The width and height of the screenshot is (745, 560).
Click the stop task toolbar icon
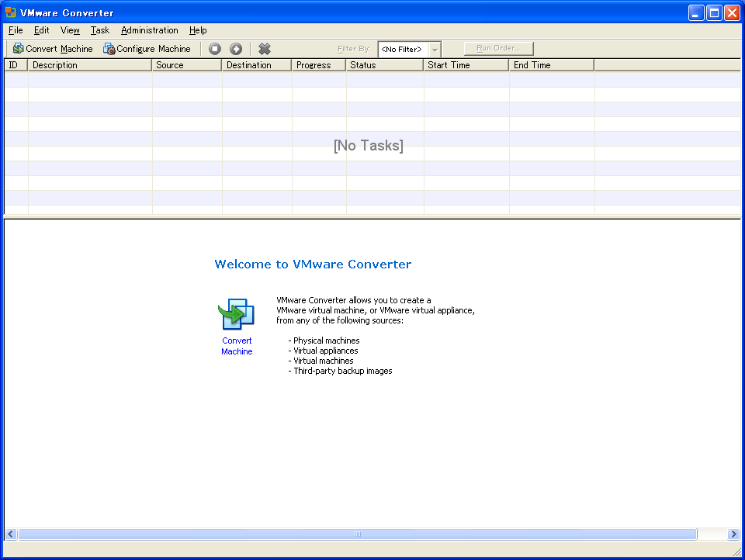coord(215,48)
